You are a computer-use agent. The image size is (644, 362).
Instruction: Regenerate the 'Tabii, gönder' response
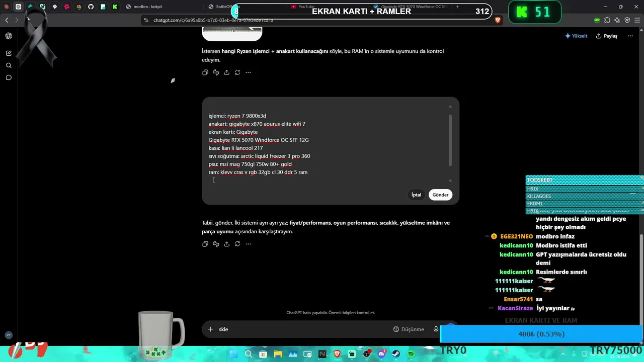tap(237, 244)
